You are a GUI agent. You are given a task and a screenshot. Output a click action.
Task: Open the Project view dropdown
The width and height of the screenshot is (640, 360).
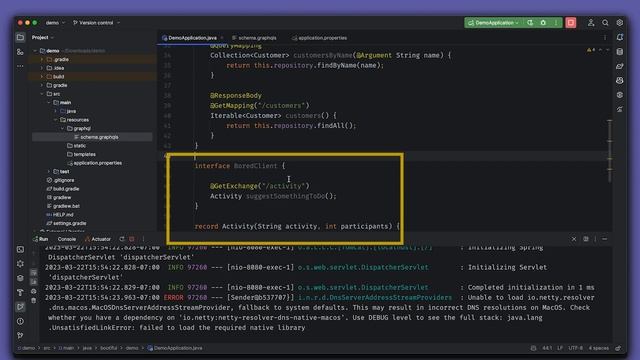tap(43, 38)
